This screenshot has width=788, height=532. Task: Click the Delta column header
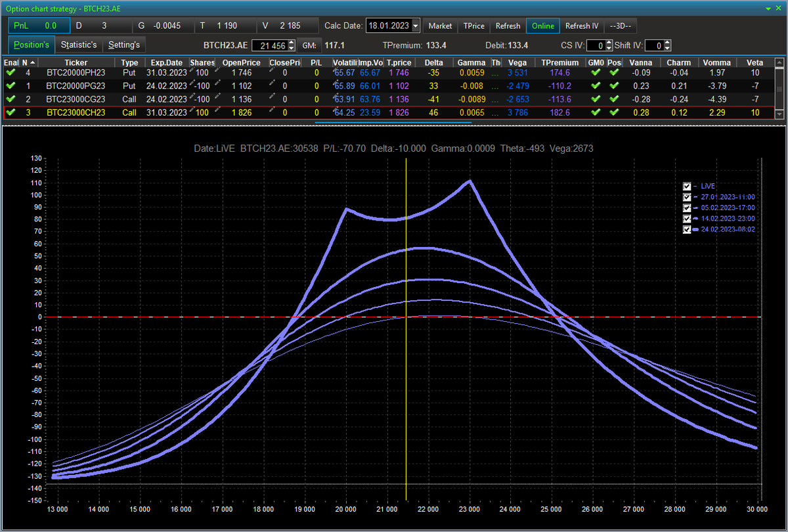pos(434,62)
